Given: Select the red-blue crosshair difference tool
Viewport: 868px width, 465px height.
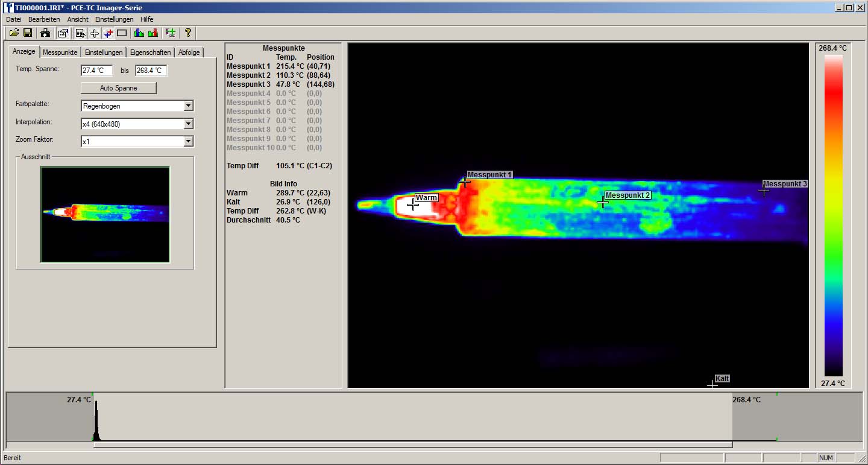Looking at the screenshot, I should click(x=108, y=33).
